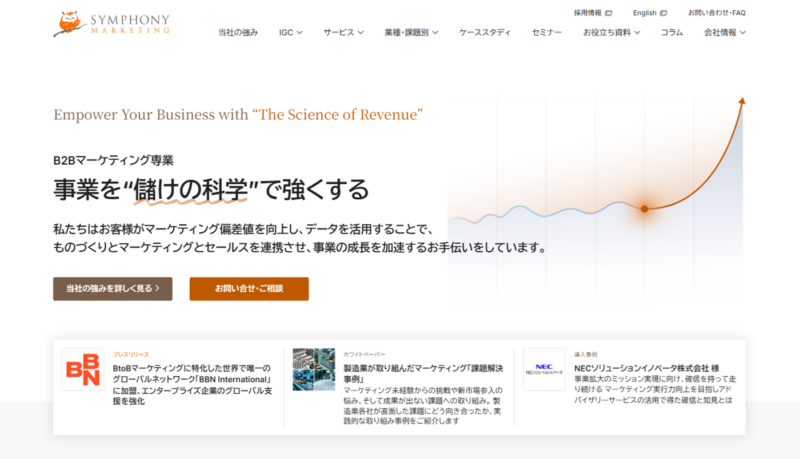Select セミナー in the top navigation
The width and height of the screenshot is (800, 459).
546,33
